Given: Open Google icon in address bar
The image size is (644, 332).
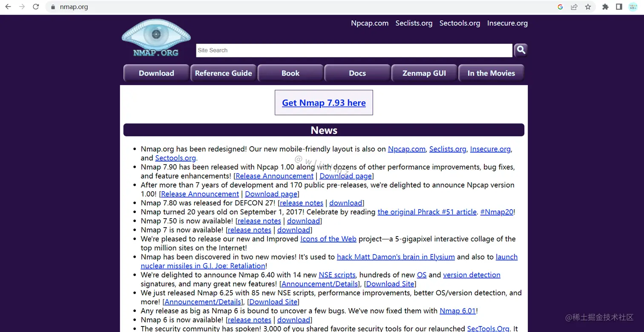Looking at the screenshot, I should tap(560, 7).
